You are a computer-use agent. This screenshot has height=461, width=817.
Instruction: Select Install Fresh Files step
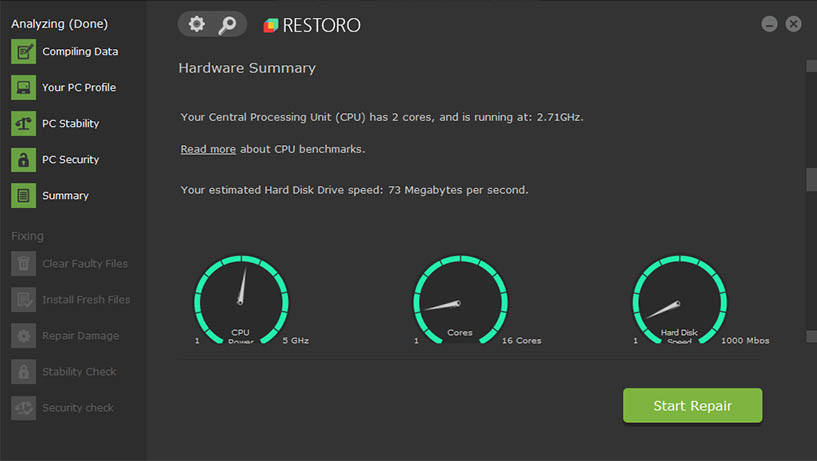(x=86, y=300)
